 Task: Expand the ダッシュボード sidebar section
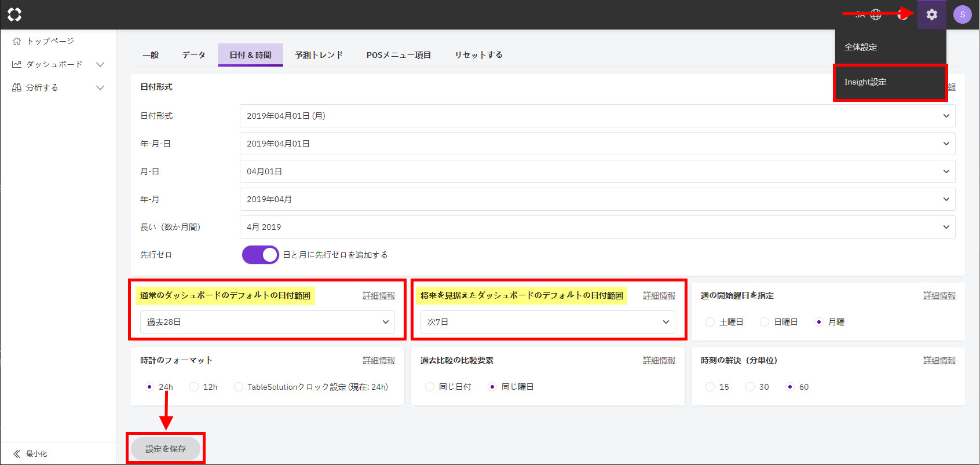click(x=100, y=64)
